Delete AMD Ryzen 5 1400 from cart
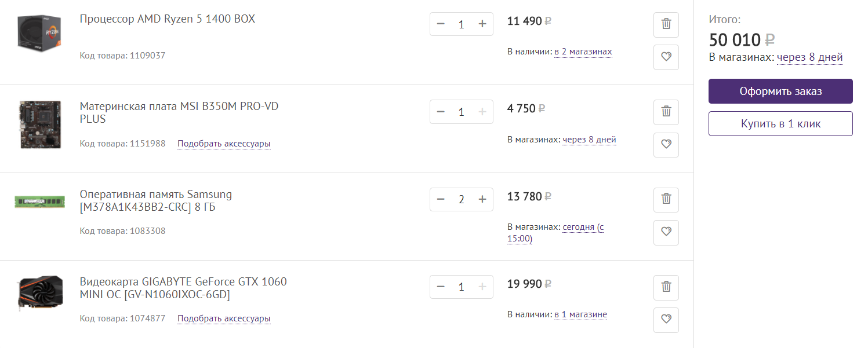The width and height of the screenshot is (868, 348). pos(666,24)
